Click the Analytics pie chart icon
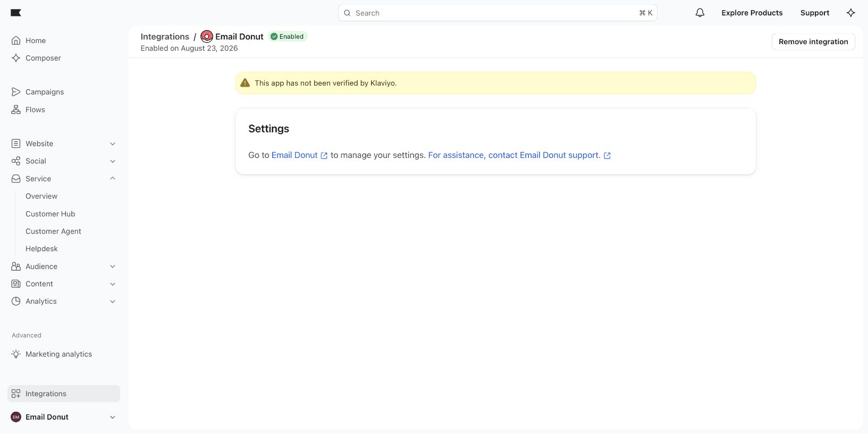The width and height of the screenshot is (868, 434). point(16,301)
